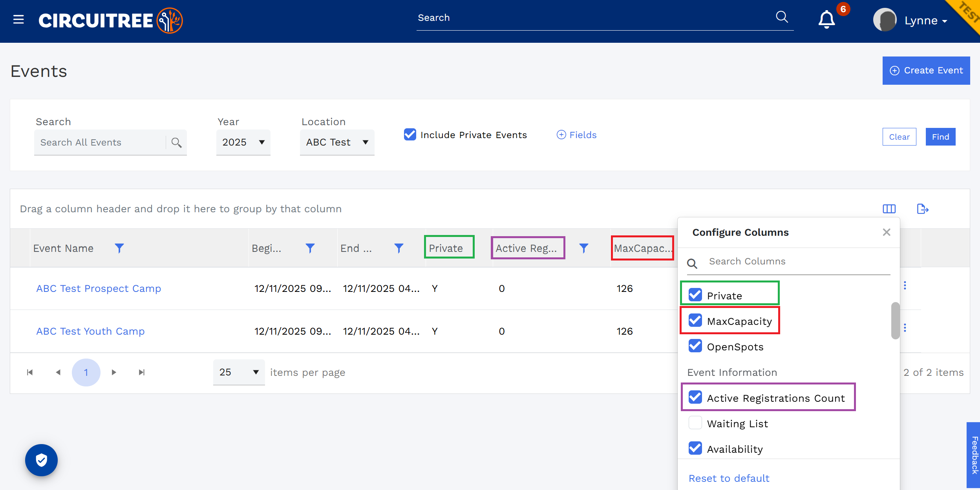Open the Location ABC Test dropdown
Screen dimensions: 980x490
[x=337, y=142]
